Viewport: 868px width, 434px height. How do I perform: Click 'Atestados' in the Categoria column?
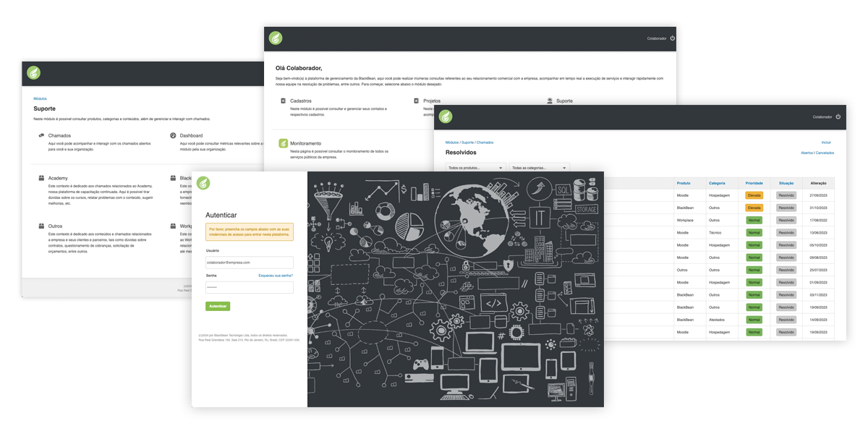[716, 320]
